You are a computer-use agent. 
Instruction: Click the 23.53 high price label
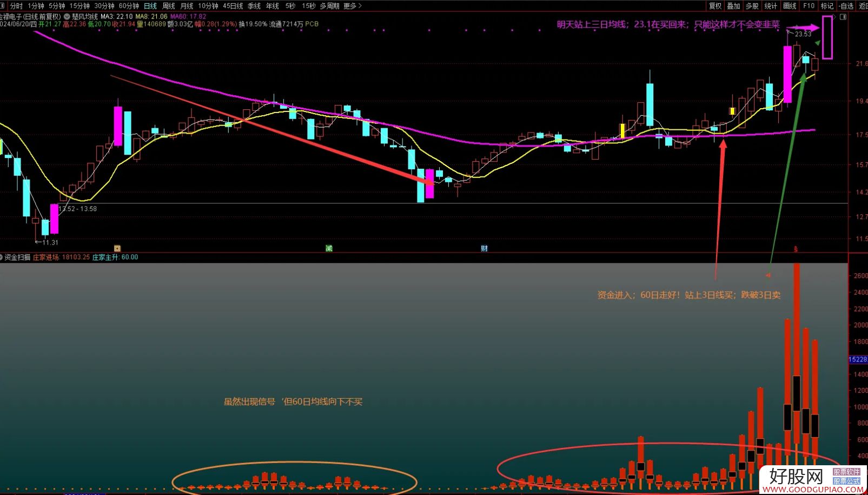[803, 34]
